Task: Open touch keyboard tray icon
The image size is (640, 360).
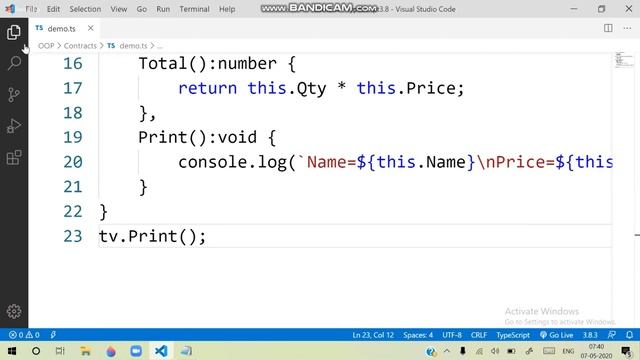Action: click(549, 351)
